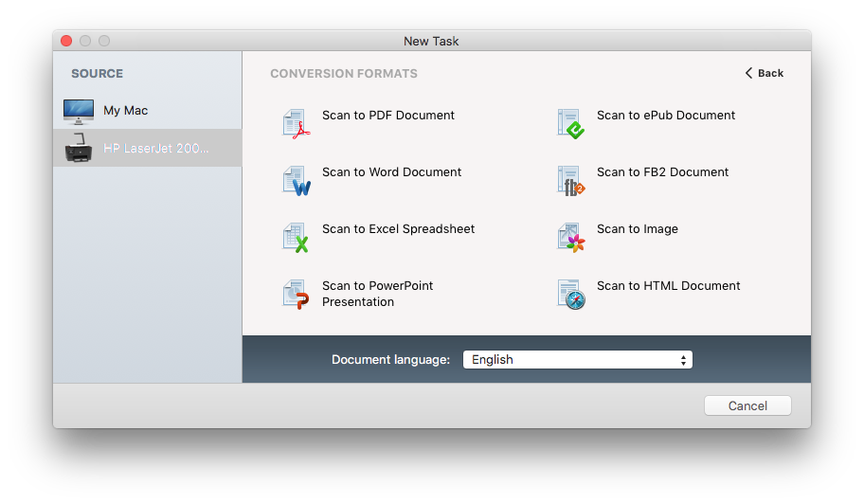The width and height of the screenshot is (864, 504).
Task: Select the HP LaserJet printer icon
Action: coord(79,149)
